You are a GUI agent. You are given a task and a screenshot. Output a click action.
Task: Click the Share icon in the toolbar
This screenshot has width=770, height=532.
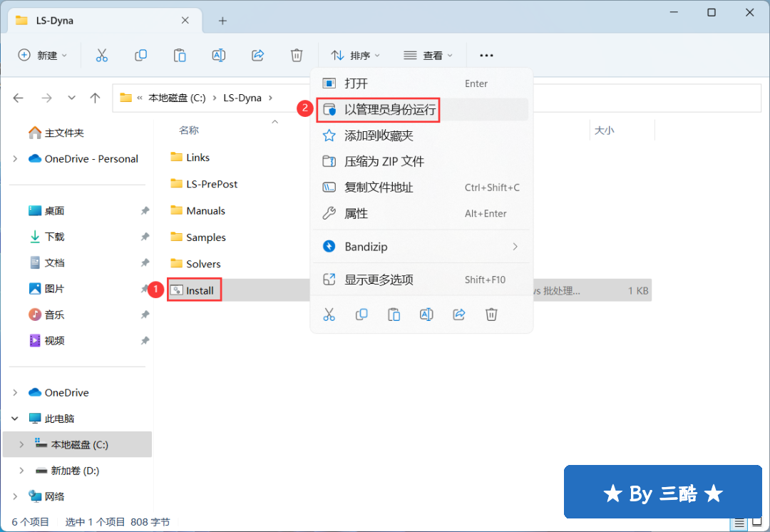pos(258,56)
